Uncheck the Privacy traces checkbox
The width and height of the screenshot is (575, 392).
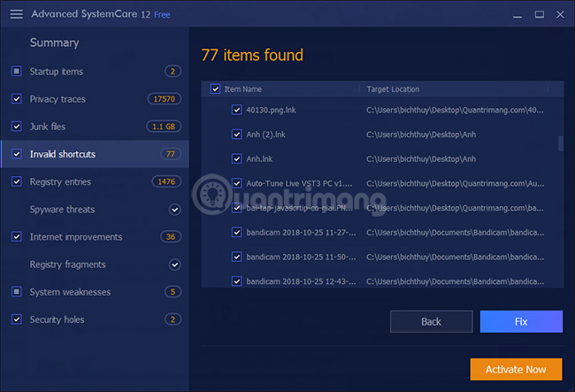pyautogui.click(x=17, y=98)
